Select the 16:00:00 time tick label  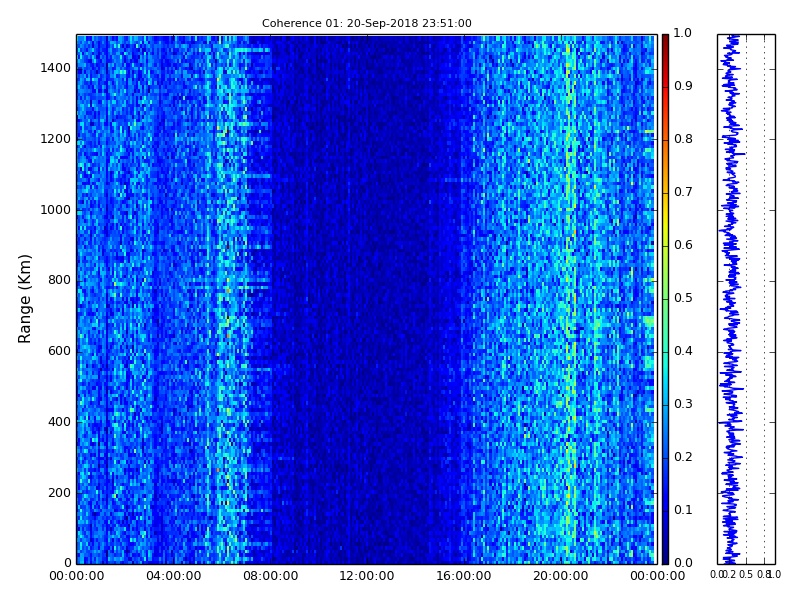pyautogui.click(x=464, y=576)
